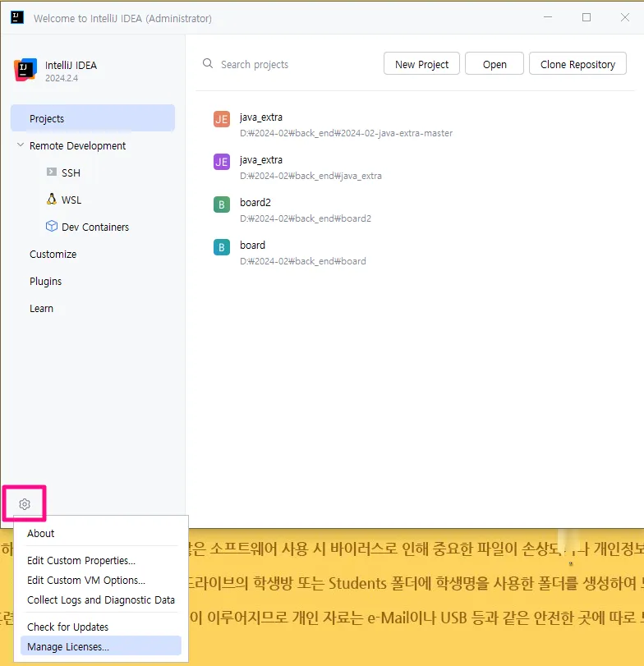This screenshot has width=644, height=666.
Task: Open the SSH remote development option
Action: 71,173
